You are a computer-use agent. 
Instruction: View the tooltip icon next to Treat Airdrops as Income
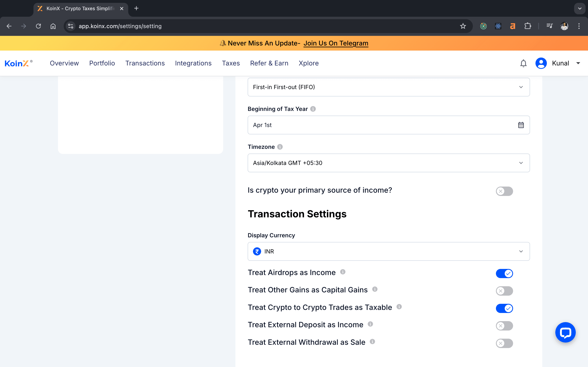(343, 272)
